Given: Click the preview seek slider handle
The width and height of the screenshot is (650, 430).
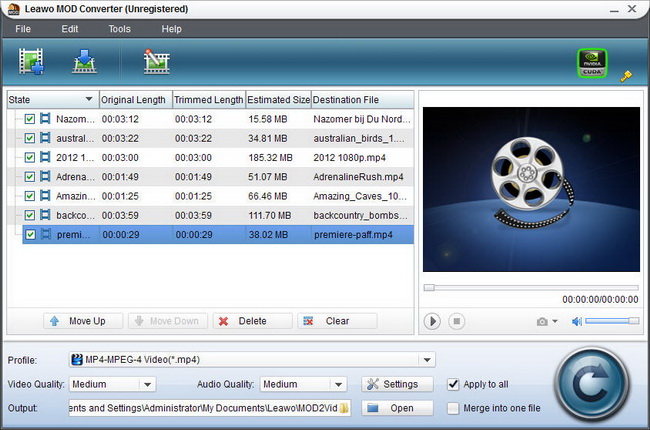Looking at the screenshot, I should (x=429, y=287).
